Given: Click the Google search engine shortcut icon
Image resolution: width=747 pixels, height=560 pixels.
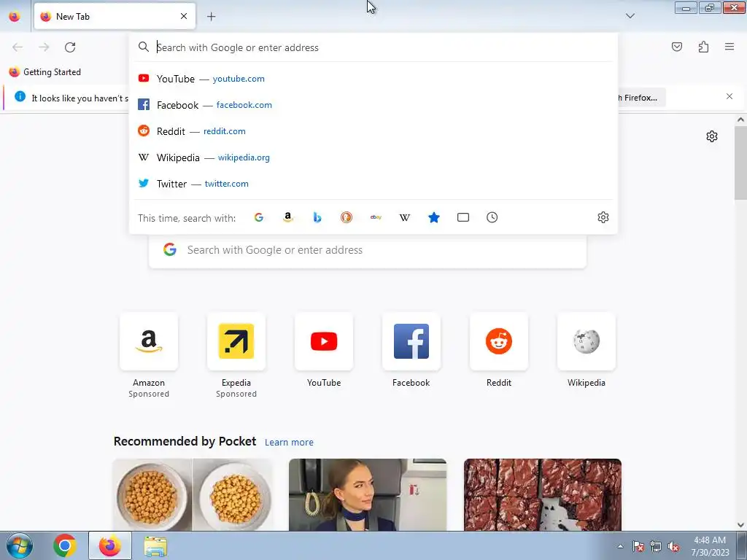Looking at the screenshot, I should click(259, 217).
